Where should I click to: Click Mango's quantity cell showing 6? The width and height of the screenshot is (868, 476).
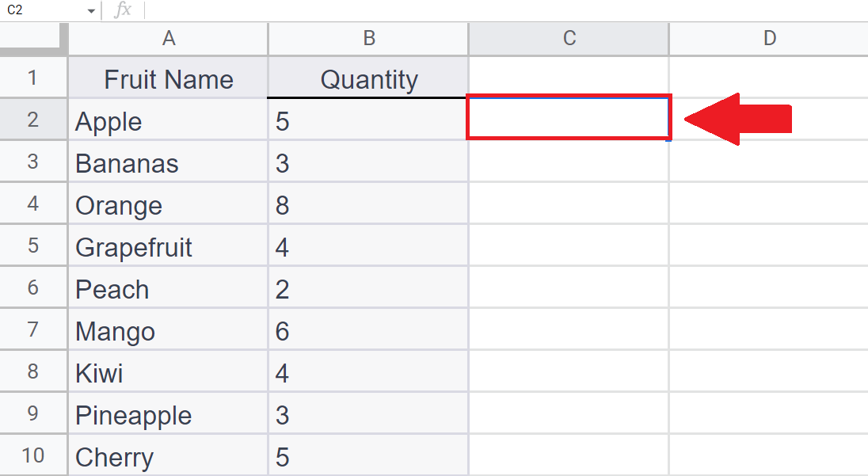pyautogui.click(x=369, y=329)
